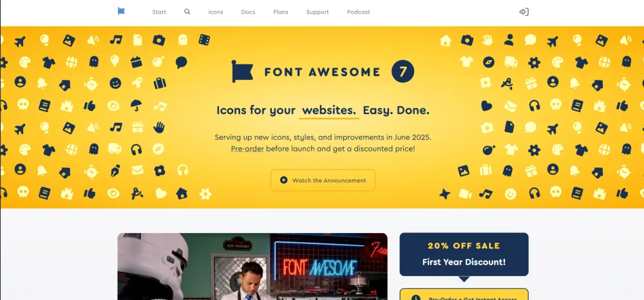The image size is (644, 300).
Task: Click the umbrella icon in the left pattern
Action: [x=137, y=105]
